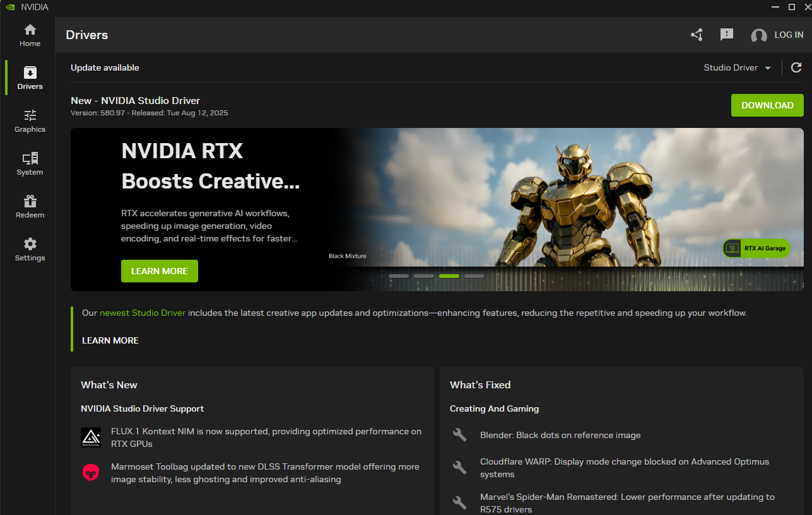Image resolution: width=812 pixels, height=515 pixels.
Task: Open the Graphics settings panel
Action: pyautogui.click(x=30, y=120)
